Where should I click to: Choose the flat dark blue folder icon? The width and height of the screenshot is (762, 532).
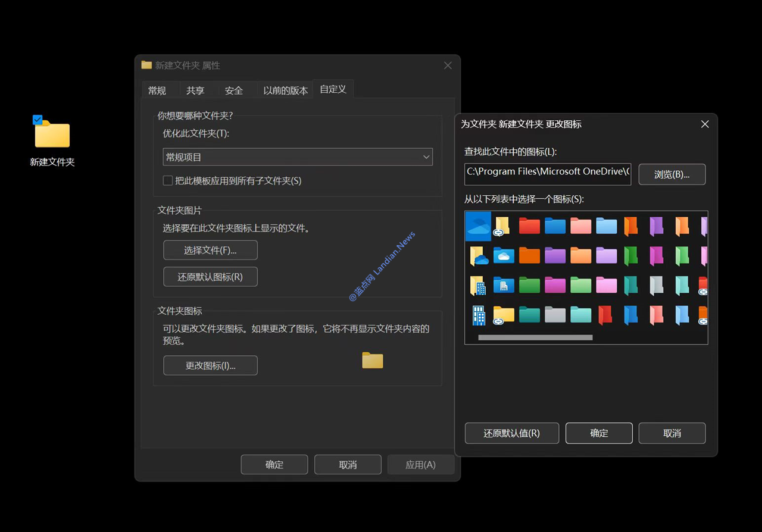555,226
